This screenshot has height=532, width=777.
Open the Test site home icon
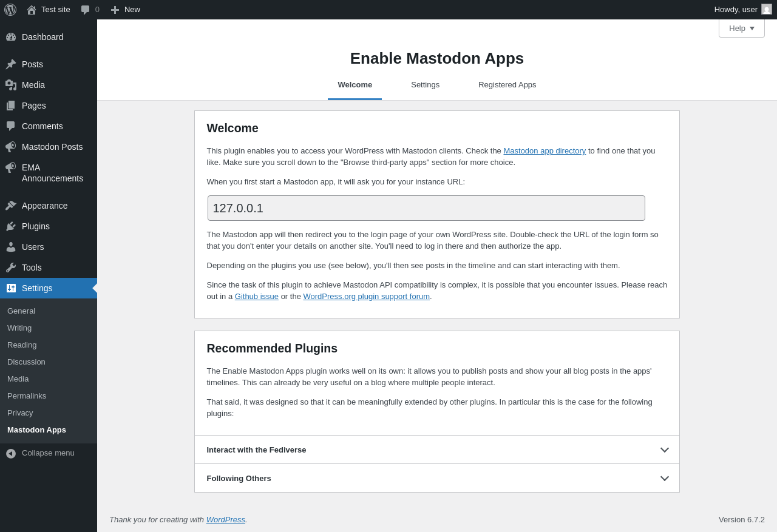[32, 10]
